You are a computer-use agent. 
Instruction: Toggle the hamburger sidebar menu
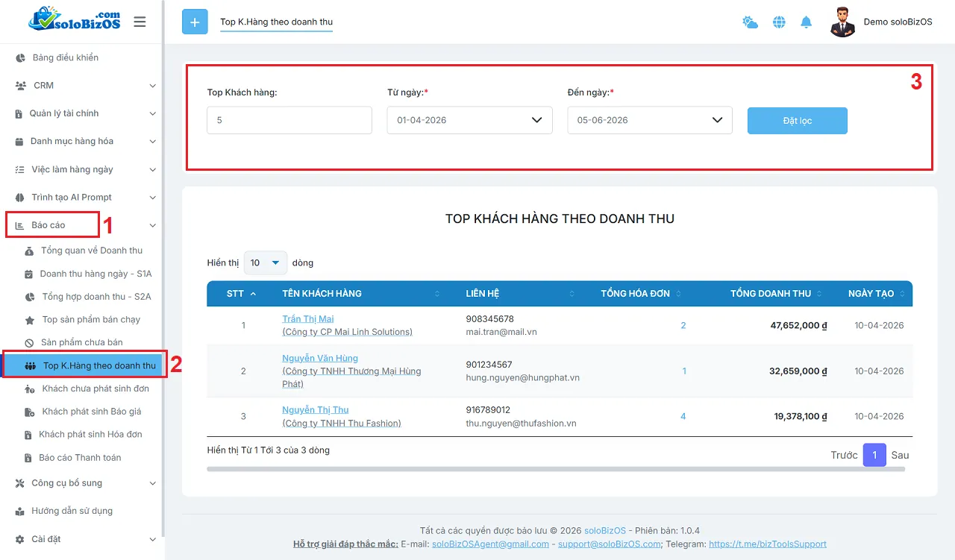point(140,22)
